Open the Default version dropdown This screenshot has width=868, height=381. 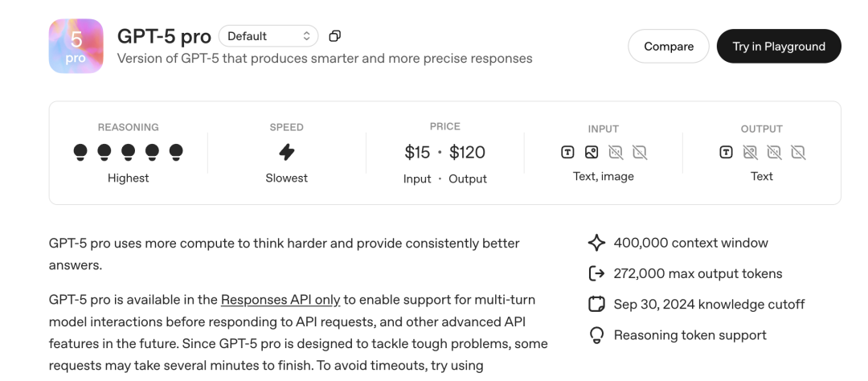click(x=268, y=36)
